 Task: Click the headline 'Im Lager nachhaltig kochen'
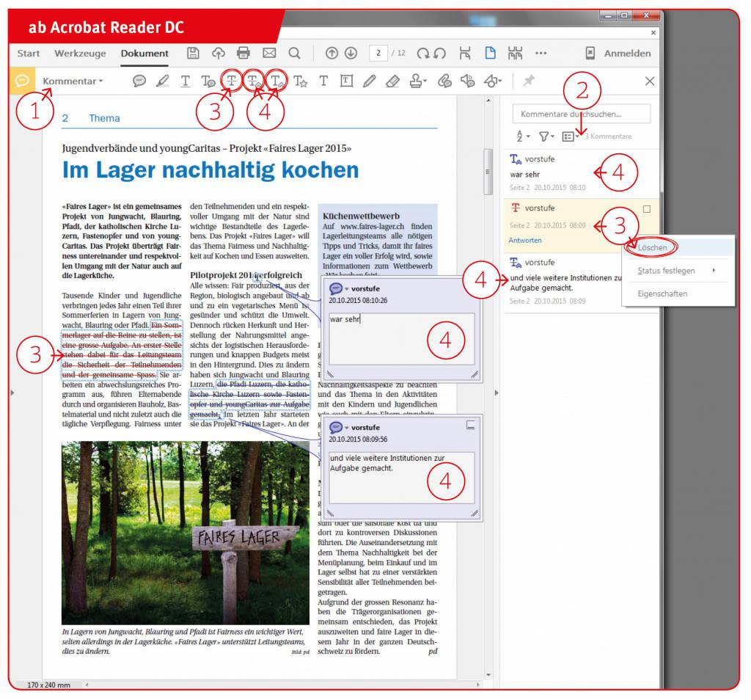coord(210,169)
